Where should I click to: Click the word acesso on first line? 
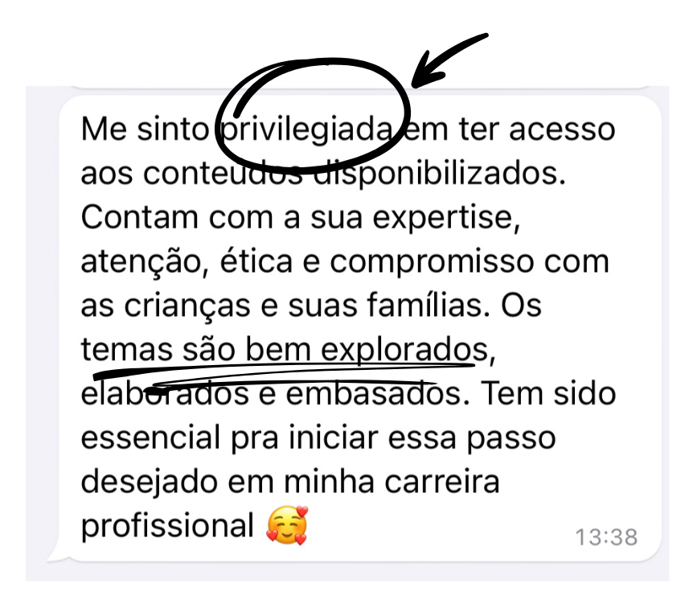[561, 129]
